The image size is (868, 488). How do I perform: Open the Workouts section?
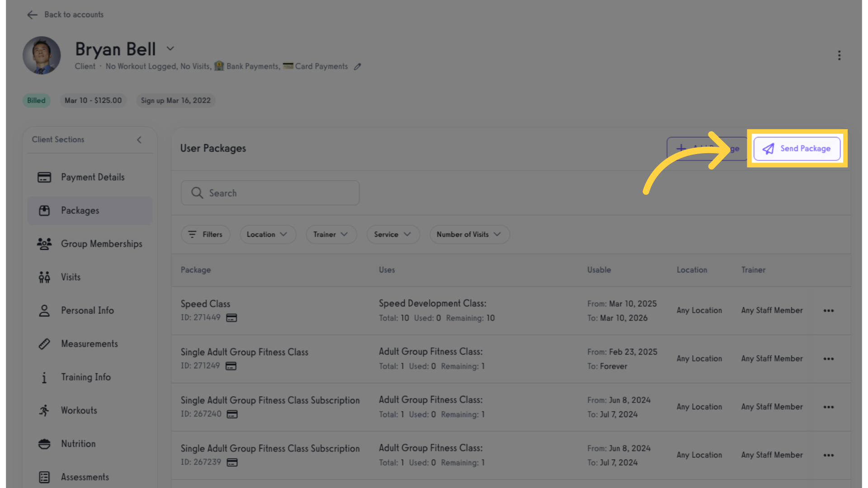pos(90,410)
